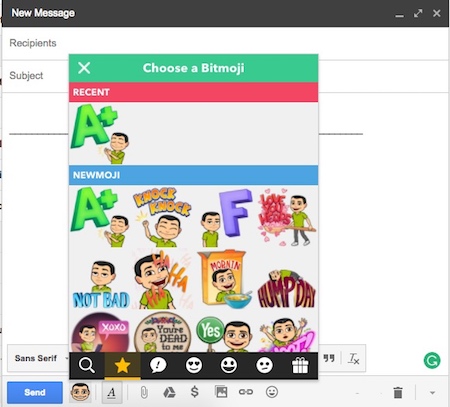This screenshot has width=450, height=407.
Task: Insert the A+ Bitmoji under Newmoji
Action: click(100, 217)
